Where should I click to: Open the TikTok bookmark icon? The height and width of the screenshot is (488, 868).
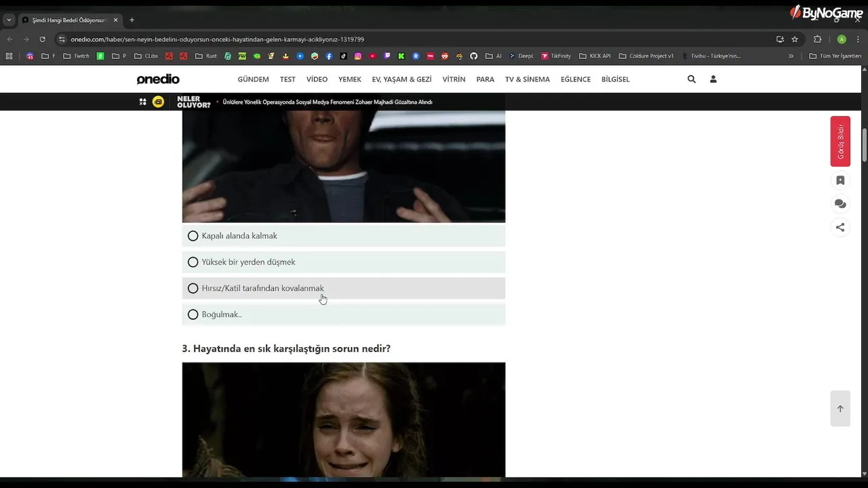tap(343, 56)
